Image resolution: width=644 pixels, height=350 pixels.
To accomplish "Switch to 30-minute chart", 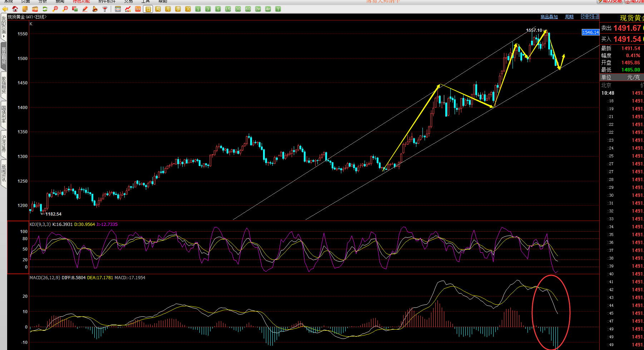I will tap(238, 9).
